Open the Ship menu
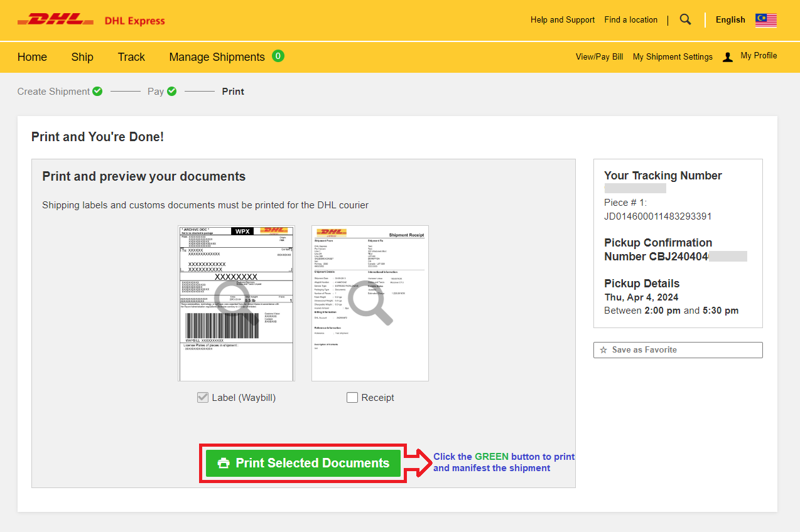 [82, 57]
